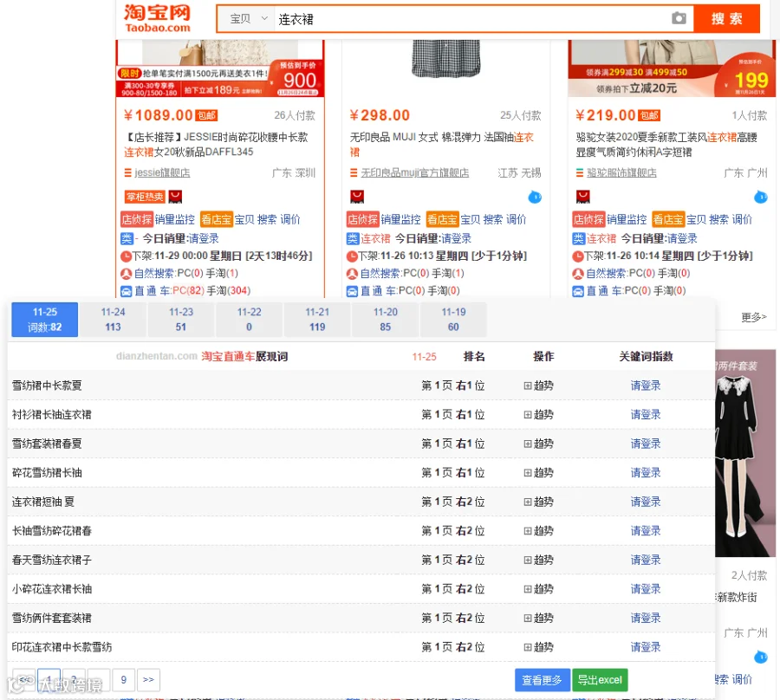Click the camera image search icon
Screen dimensions: 780x700
click(679, 18)
